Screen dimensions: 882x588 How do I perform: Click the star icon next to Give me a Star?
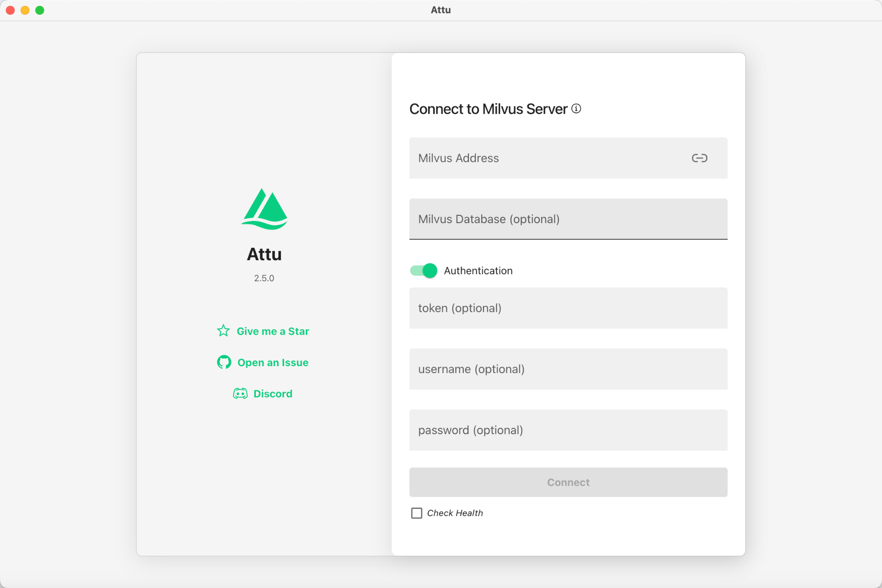223,331
